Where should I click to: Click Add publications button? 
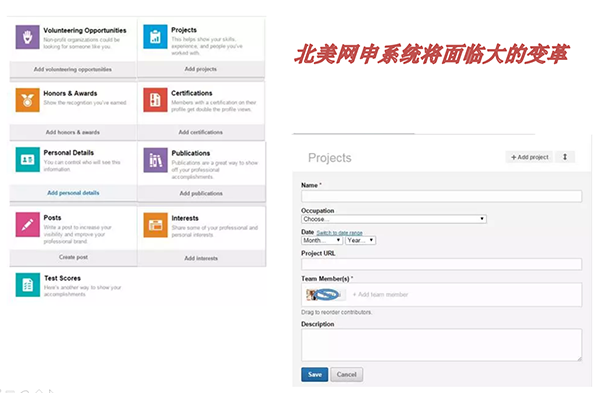click(201, 193)
